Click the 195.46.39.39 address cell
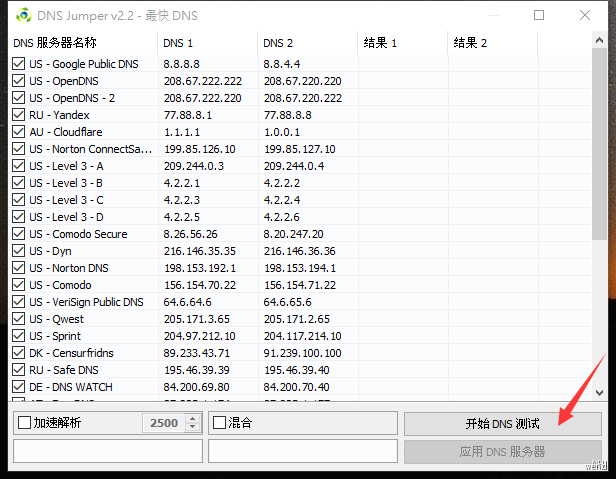This screenshot has width=616, height=479. pos(197,370)
